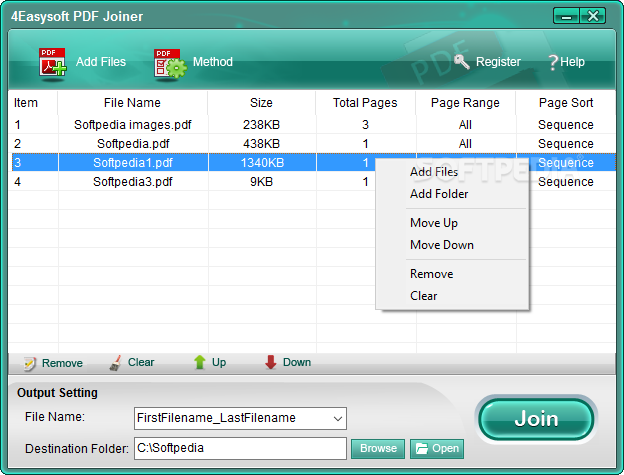Click Sequence page sort for Softpedia images.pdf
Image resolution: width=624 pixels, height=475 pixels.
[566, 125]
